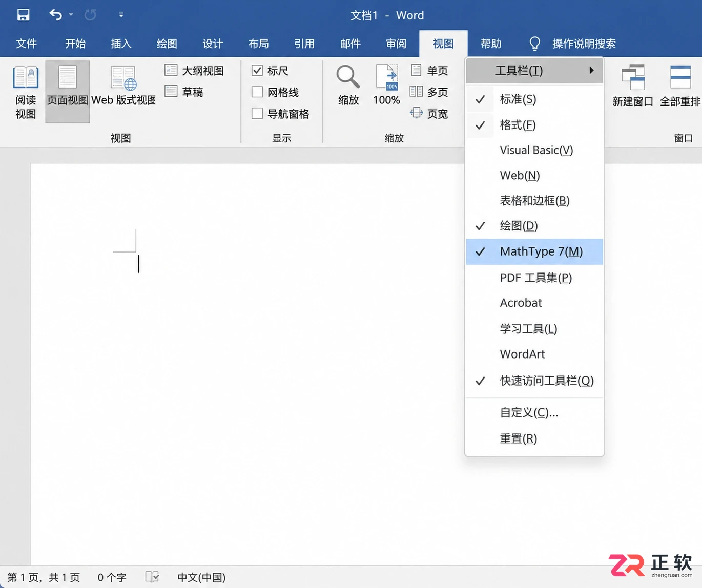
Task: Enable Acrobat toolbar entry
Action: click(534, 303)
